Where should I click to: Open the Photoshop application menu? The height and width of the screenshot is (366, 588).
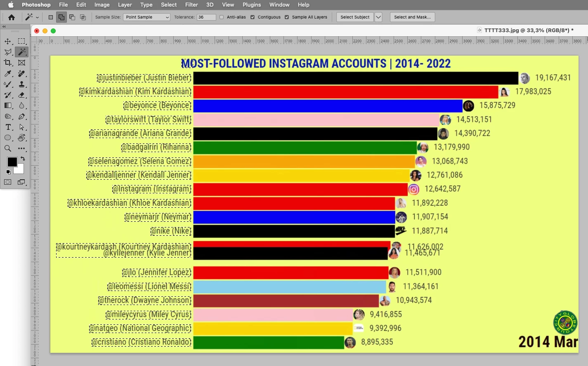[36, 5]
